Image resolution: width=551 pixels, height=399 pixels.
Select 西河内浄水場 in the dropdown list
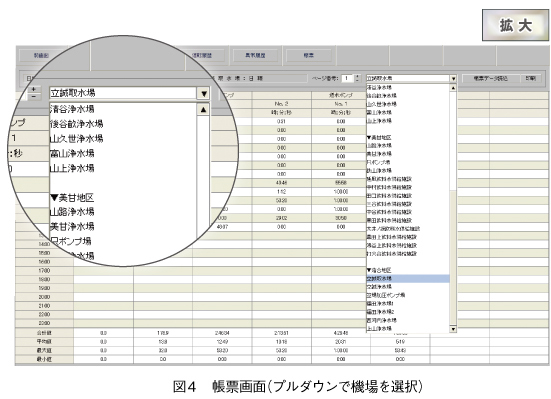point(408,320)
